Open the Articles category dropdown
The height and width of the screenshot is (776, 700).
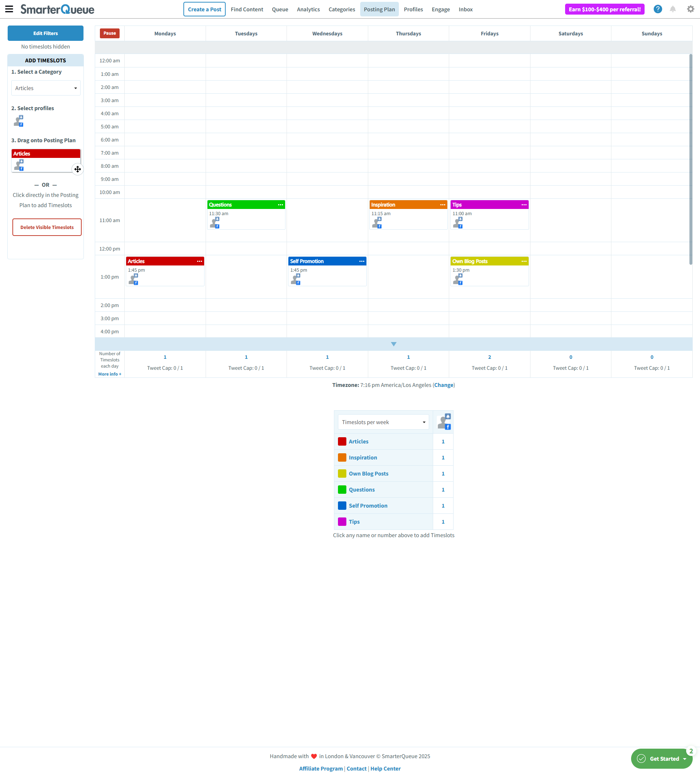[46, 88]
